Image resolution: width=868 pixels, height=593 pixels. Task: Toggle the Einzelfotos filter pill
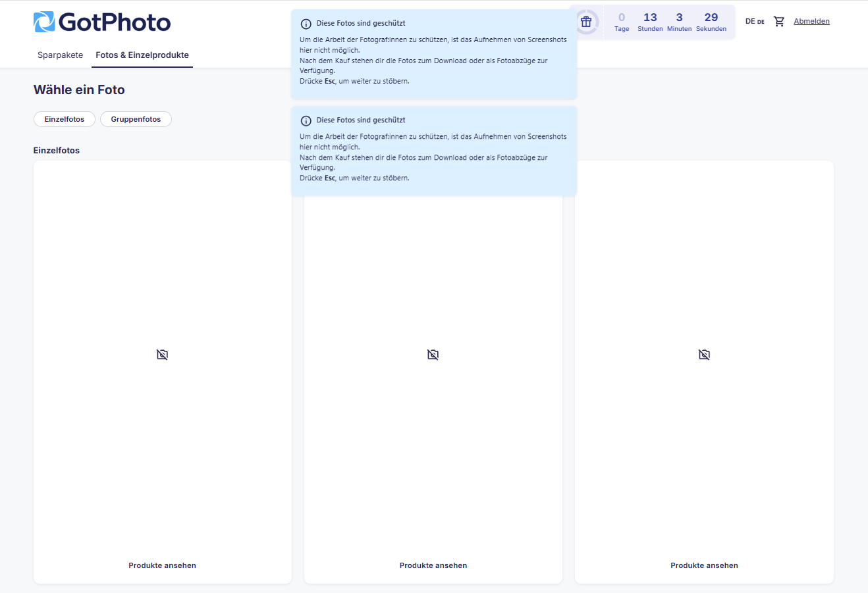point(64,119)
